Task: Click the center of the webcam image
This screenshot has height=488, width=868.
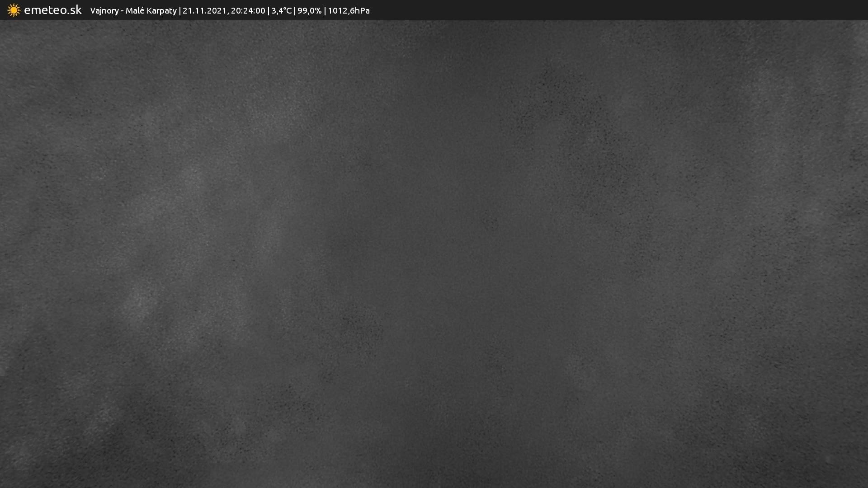Action: tap(434, 254)
